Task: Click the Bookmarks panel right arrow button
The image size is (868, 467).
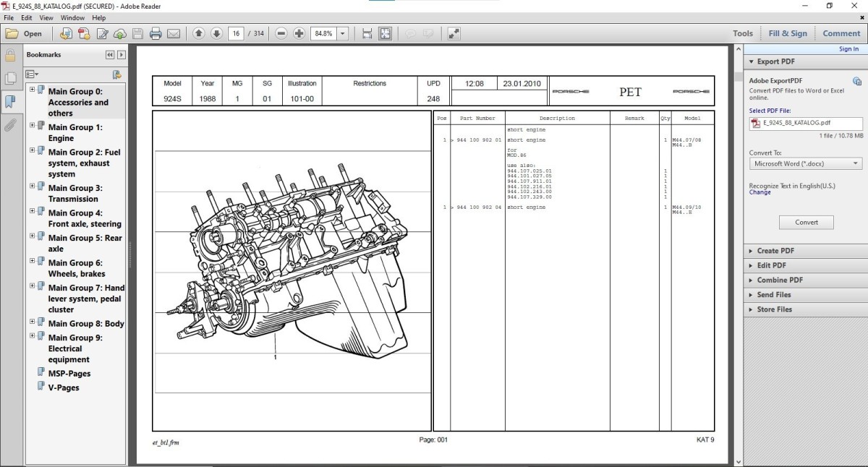Action: coord(122,55)
